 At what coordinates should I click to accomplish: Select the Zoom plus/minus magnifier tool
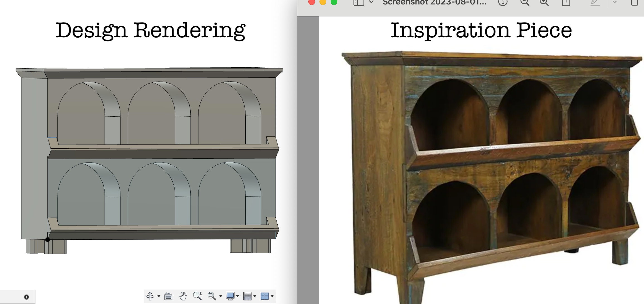(x=197, y=296)
